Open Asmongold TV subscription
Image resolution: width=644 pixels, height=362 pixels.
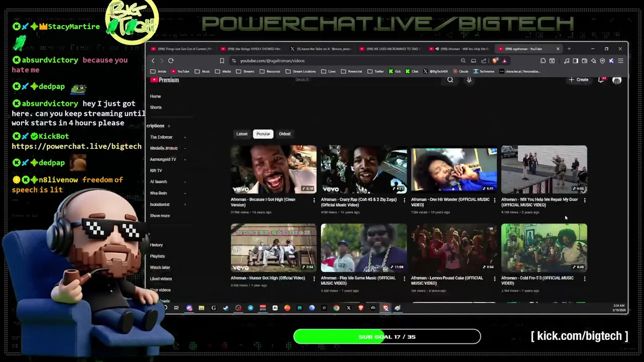point(163,159)
